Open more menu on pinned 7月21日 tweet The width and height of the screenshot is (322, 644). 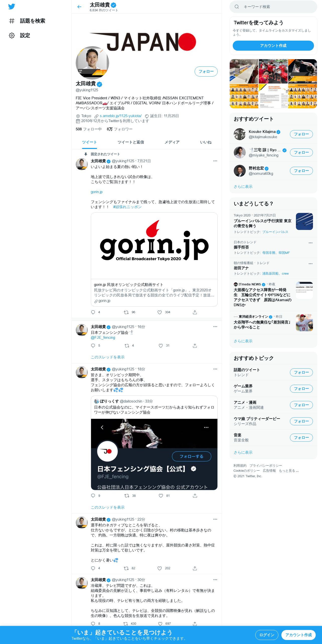[x=215, y=161]
